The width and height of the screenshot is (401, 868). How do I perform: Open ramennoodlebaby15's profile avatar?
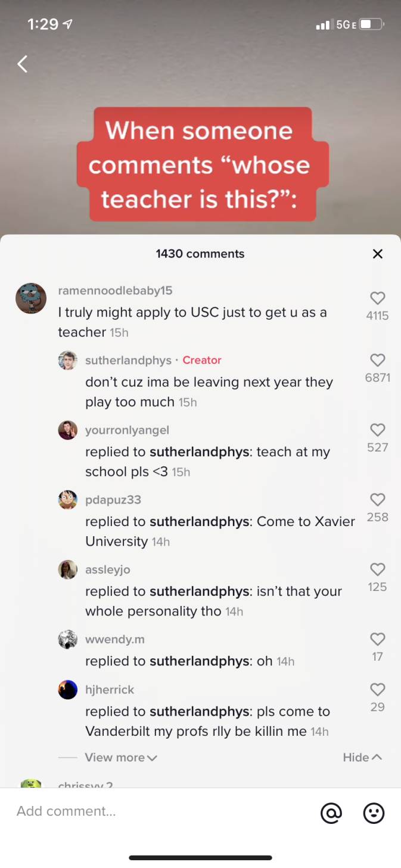[31, 298]
